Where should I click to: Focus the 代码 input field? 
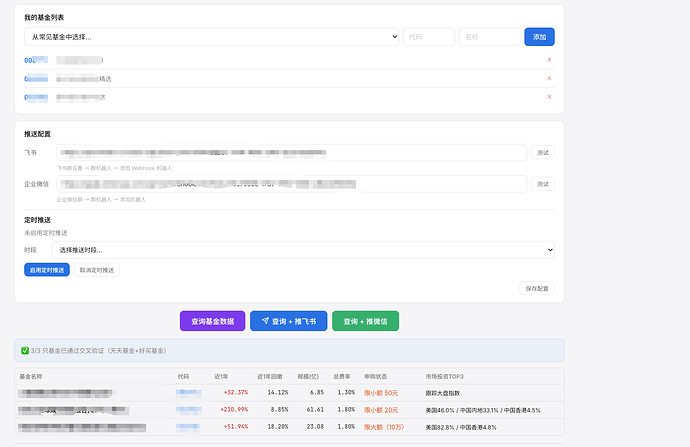429,37
